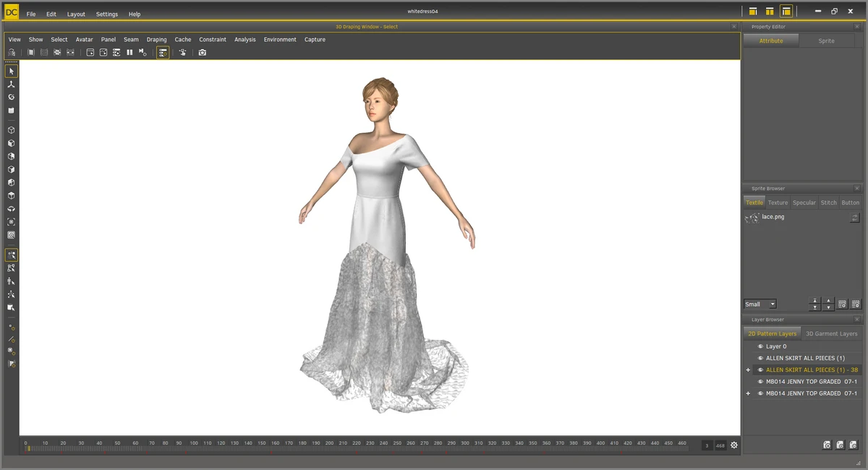Hide the ALLEN SKIRT ALL PIECES (1) layer
868x470 pixels.
(x=760, y=358)
